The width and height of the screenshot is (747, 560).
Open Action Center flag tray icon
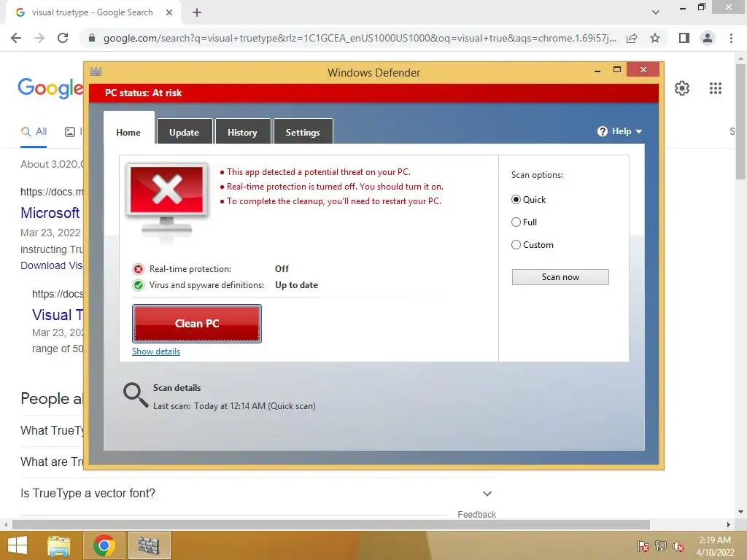(643, 546)
